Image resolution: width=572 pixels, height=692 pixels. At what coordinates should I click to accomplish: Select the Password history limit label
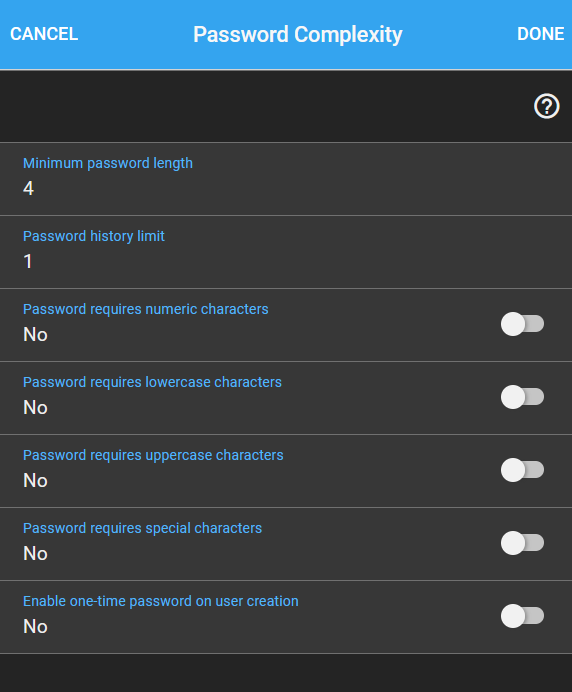tap(94, 236)
